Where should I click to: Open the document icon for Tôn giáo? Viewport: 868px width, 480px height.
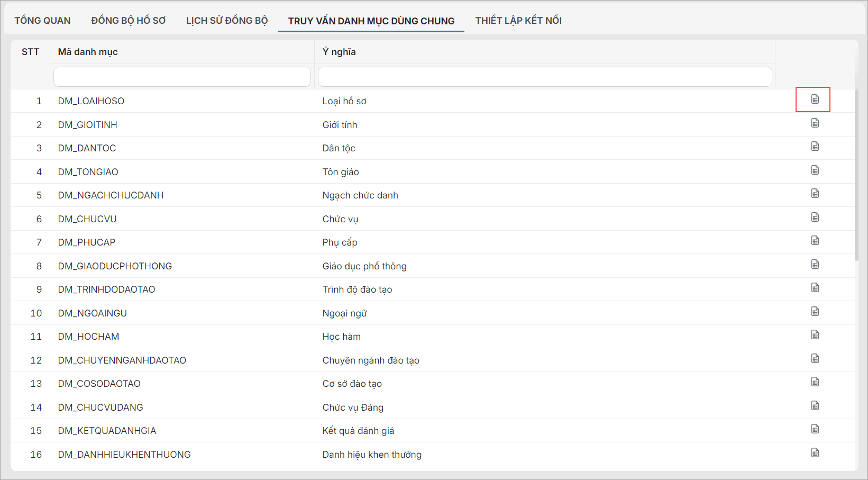coord(815,170)
